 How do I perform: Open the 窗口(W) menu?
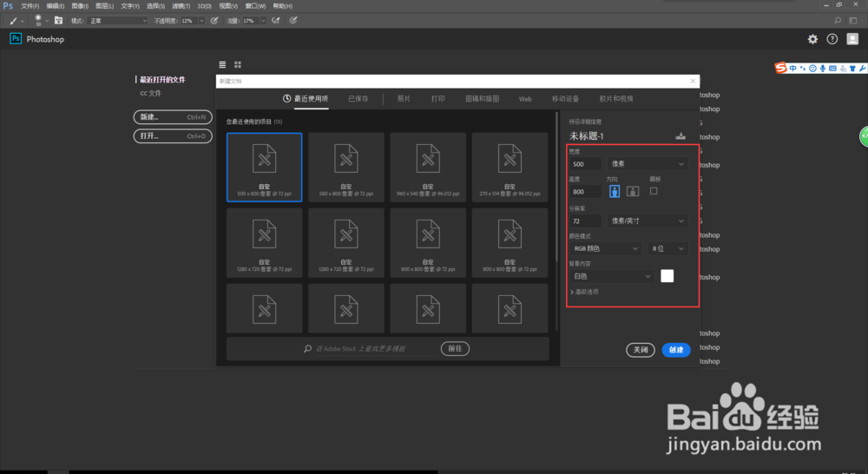click(255, 6)
